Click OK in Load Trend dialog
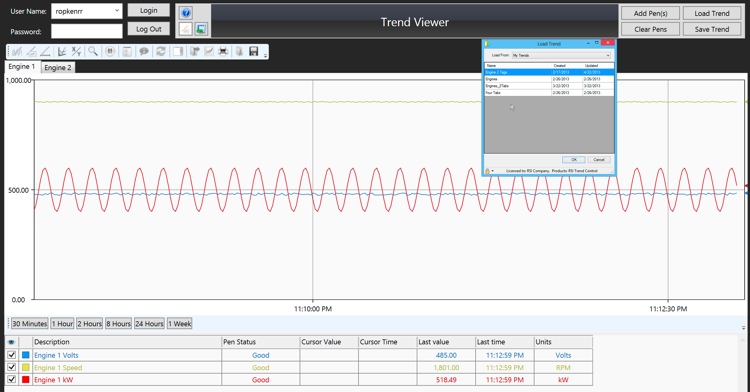 pyautogui.click(x=574, y=160)
